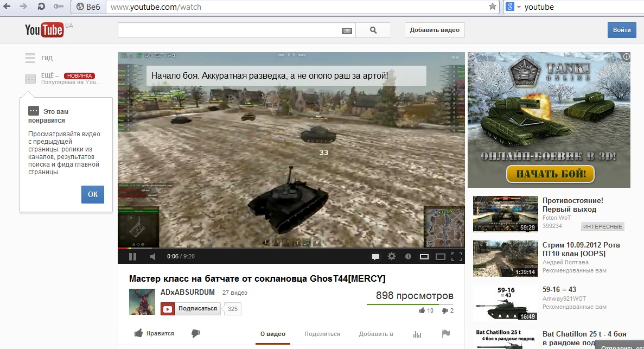Open the 59-16 = 43 video thumbnail
This screenshot has height=349, width=644.
point(506,303)
